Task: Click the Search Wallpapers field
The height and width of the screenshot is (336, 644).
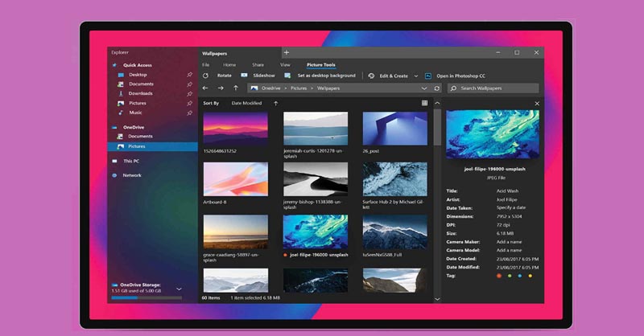Action: tap(493, 88)
